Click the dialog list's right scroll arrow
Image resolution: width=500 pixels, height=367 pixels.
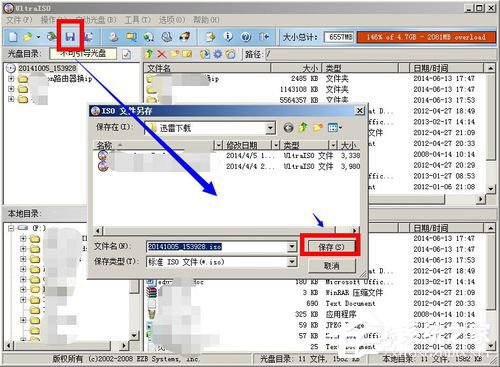pyautogui.click(x=355, y=230)
